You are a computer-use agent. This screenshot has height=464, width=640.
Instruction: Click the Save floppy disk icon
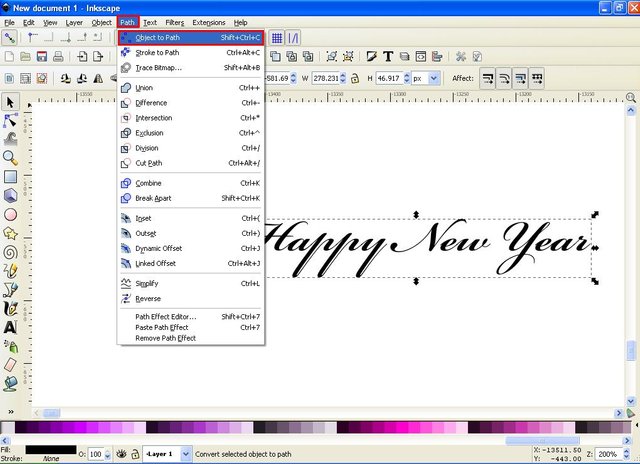[42, 57]
